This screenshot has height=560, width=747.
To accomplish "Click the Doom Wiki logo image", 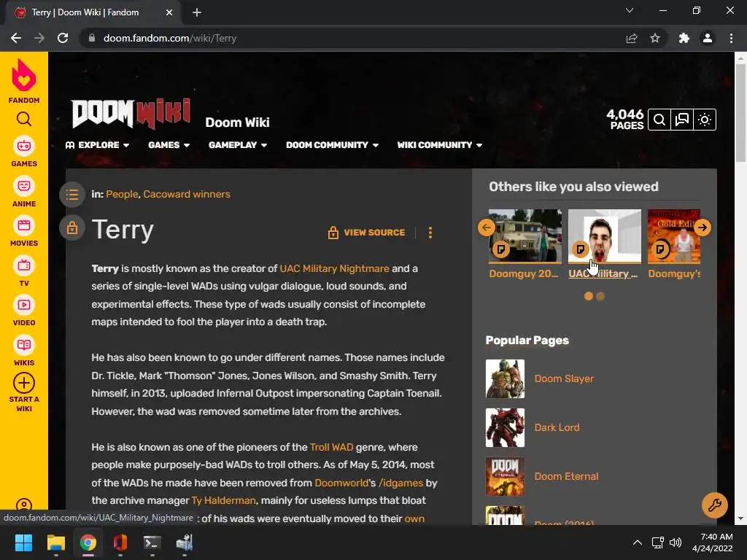I will point(131,113).
